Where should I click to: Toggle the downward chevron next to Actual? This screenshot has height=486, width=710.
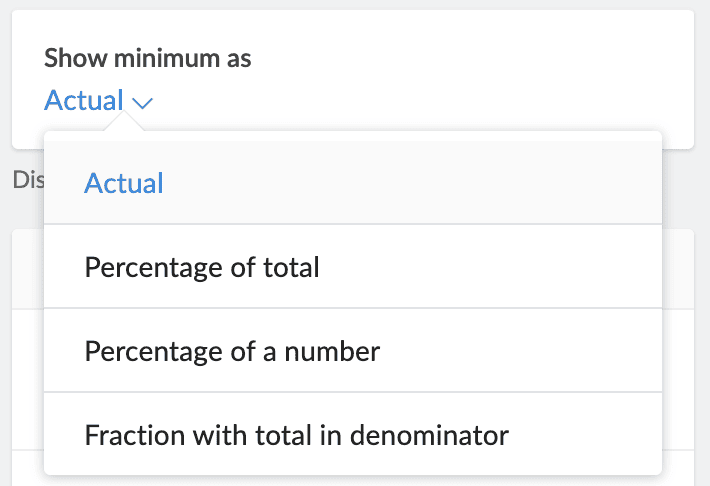point(142,102)
